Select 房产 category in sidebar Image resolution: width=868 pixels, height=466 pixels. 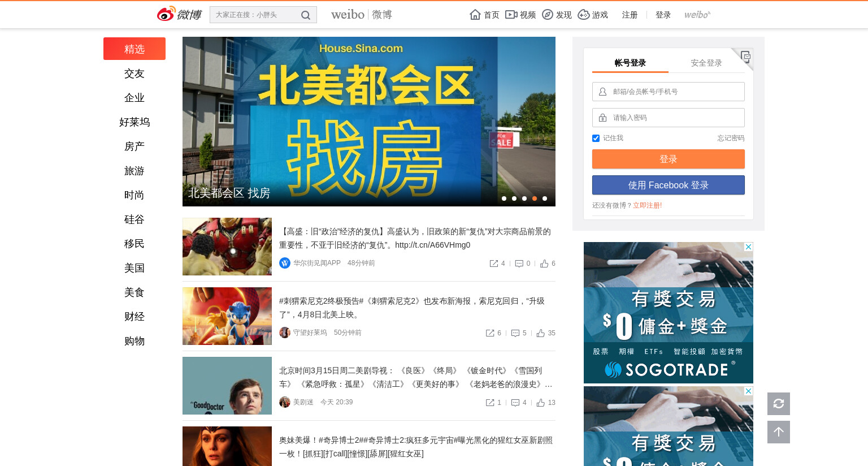[134, 146]
